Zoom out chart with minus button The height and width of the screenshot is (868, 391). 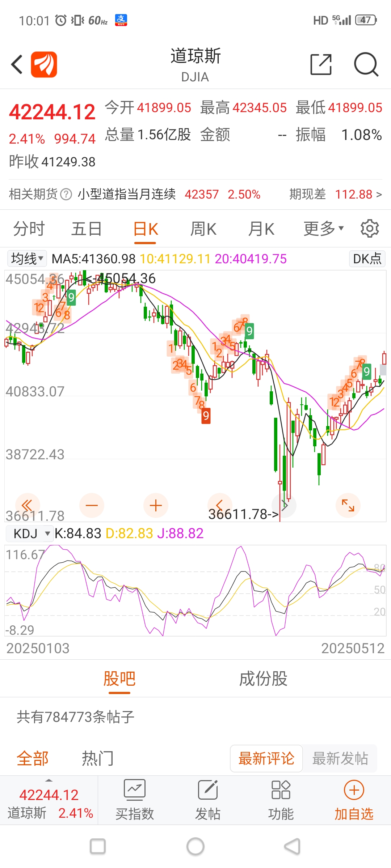coord(92,505)
